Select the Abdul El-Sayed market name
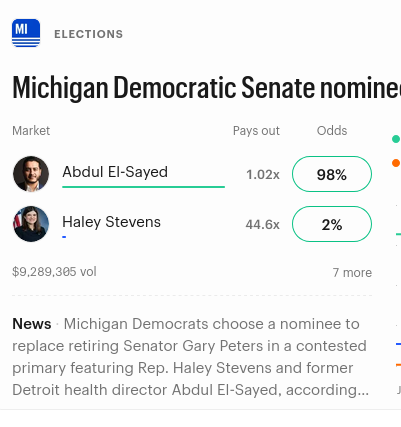Image resolution: width=401 pixels, height=427 pixels. [115, 172]
